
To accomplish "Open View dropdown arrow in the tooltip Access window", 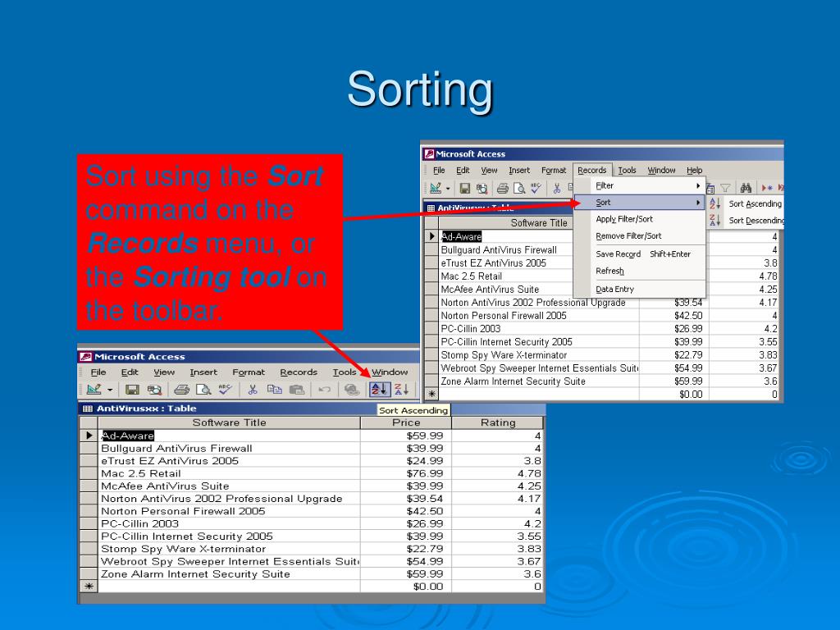I will click(110, 390).
